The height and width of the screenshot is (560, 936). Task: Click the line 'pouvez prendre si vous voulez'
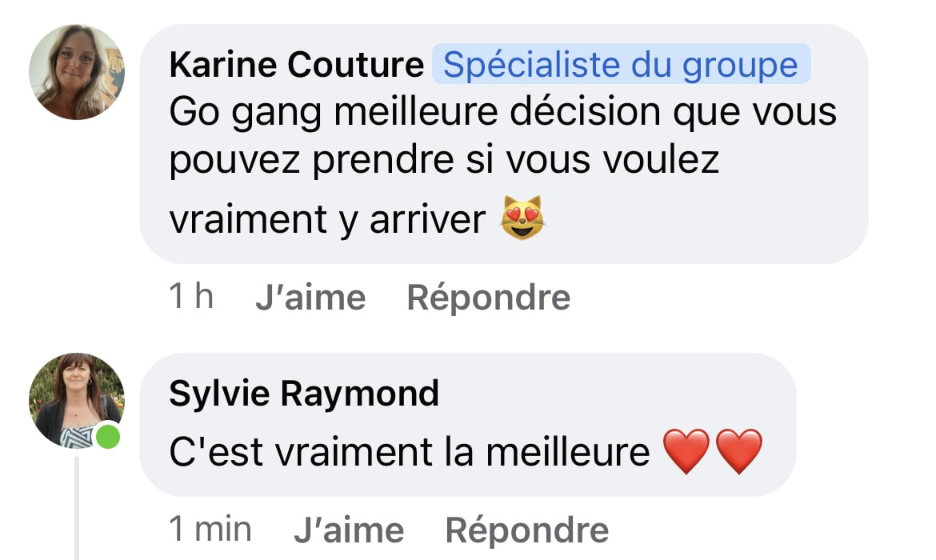click(444, 161)
